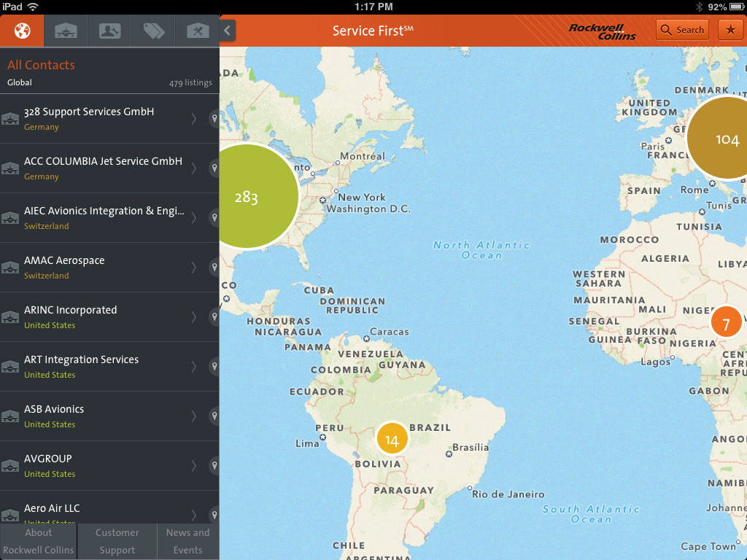Click the hangar icon beside ARINC Incorporated
The image size is (747, 560).
(10, 317)
